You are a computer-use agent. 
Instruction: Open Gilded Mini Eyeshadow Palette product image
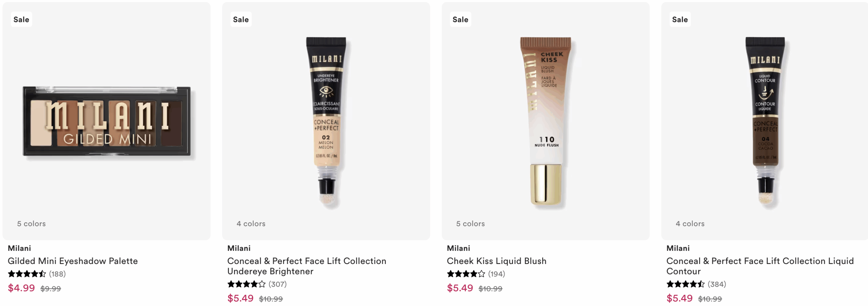point(106,121)
